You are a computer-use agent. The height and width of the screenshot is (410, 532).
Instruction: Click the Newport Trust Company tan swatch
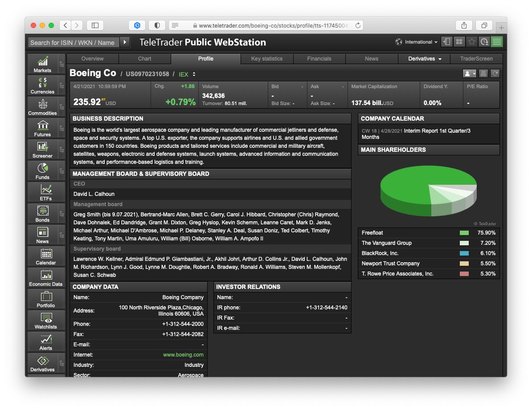tap(464, 264)
